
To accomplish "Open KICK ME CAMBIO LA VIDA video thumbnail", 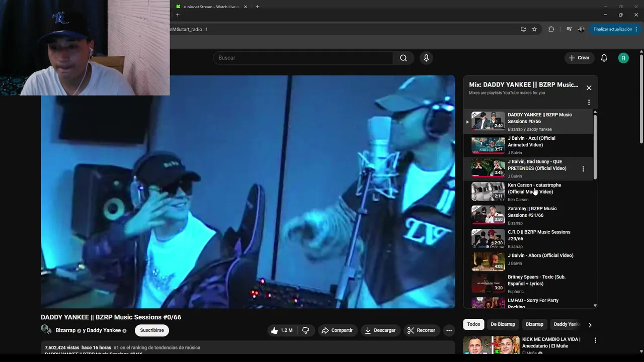I will click(x=491, y=345).
